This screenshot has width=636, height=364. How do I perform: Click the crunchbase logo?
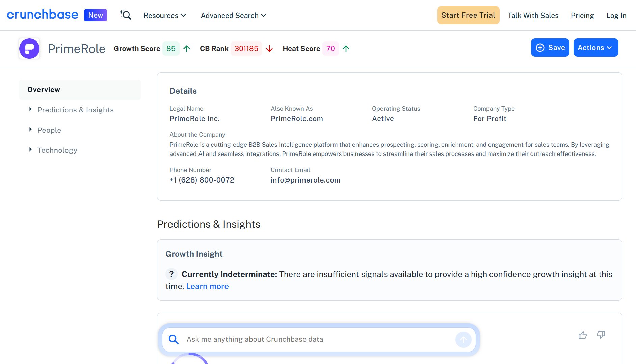pyautogui.click(x=43, y=14)
